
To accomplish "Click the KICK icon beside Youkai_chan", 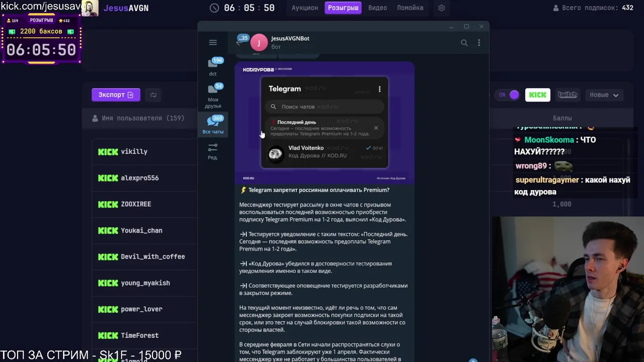I will point(108,230).
